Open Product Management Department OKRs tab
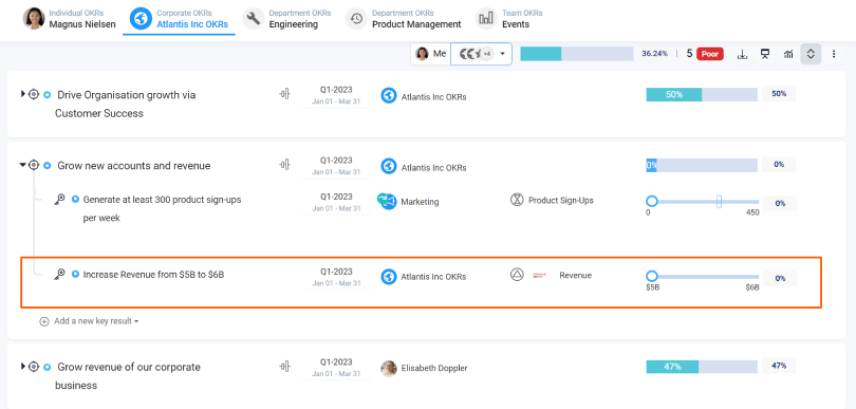Screen dimensions: 856x409 403,19
